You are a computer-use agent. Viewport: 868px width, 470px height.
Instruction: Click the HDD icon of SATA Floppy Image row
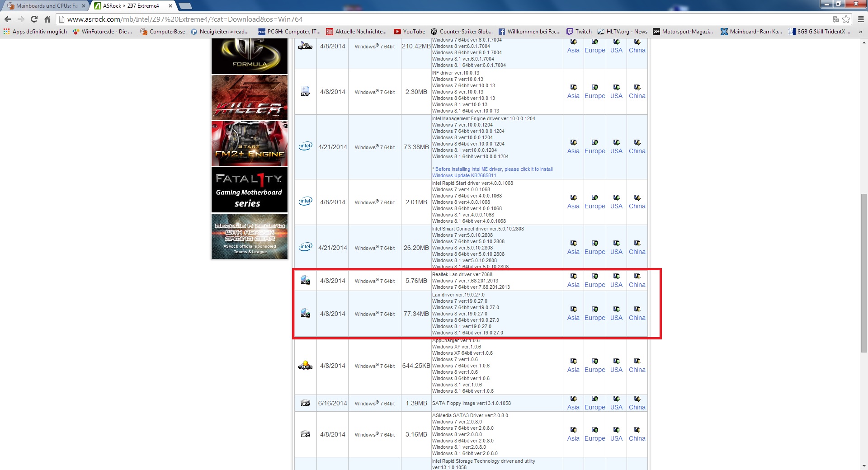click(x=306, y=403)
